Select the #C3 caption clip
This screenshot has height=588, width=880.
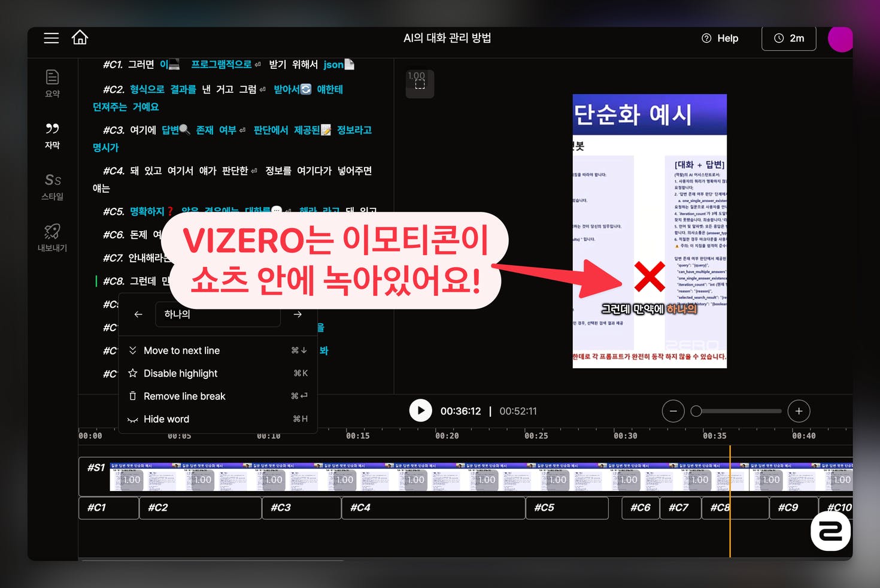point(302,508)
